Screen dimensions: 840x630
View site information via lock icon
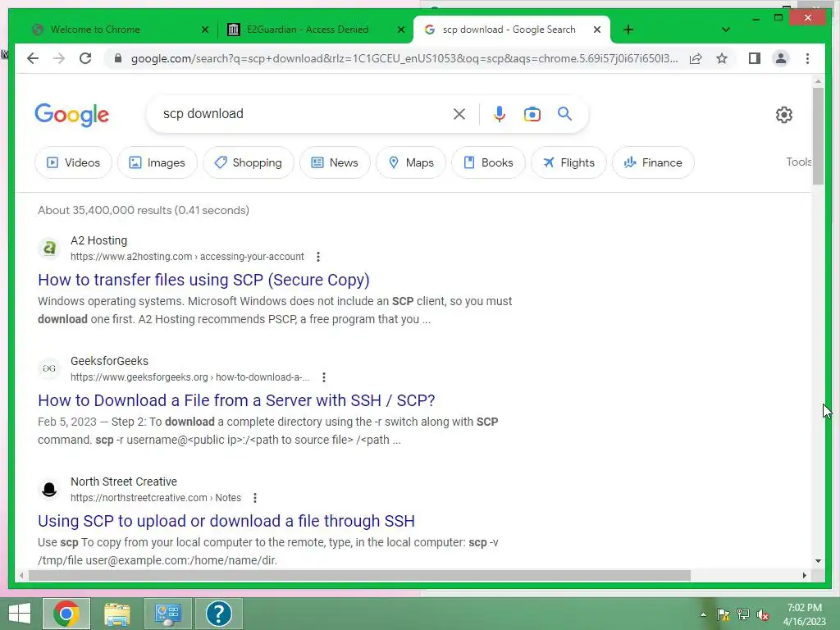click(x=118, y=58)
